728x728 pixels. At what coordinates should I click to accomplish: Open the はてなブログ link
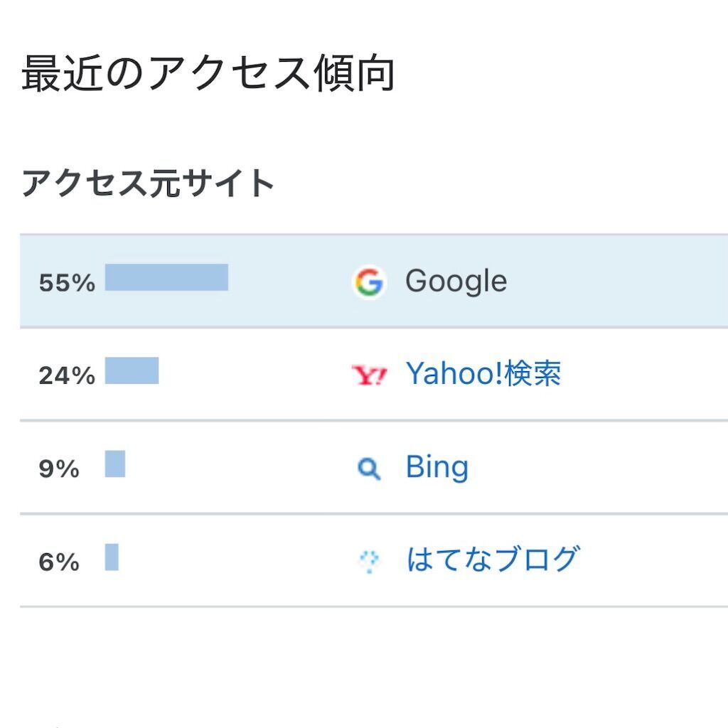tap(493, 559)
